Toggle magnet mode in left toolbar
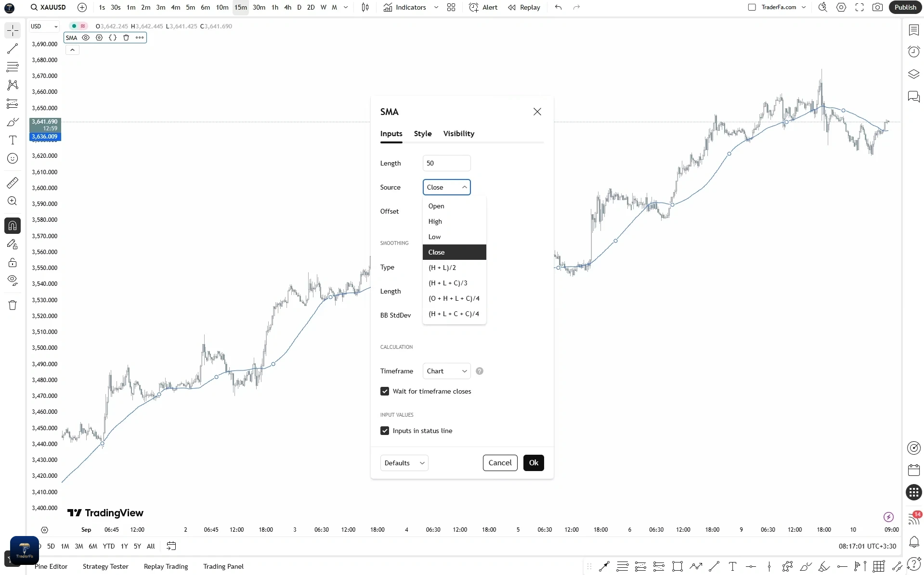Image resolution: width=924 pixels, height=575 pixels. (13, 226)
